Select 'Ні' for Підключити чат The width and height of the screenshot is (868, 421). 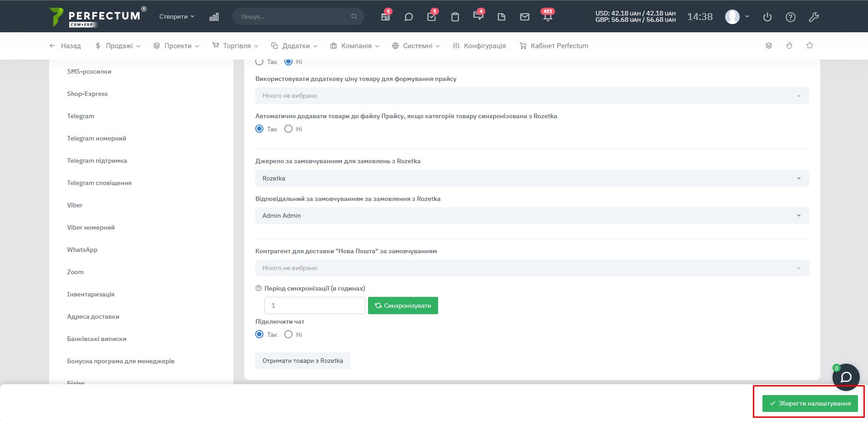[x=288, y=335]
